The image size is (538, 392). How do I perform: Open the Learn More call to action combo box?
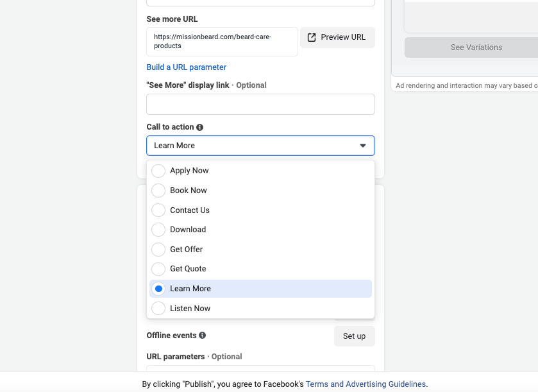click(261, 146)
